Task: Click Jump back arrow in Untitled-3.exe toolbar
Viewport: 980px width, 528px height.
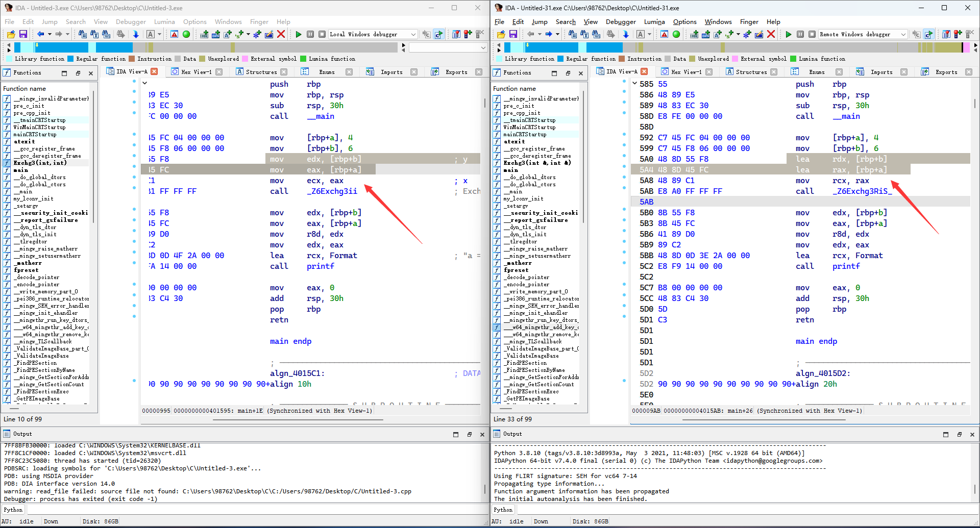Action: [40, 34]
